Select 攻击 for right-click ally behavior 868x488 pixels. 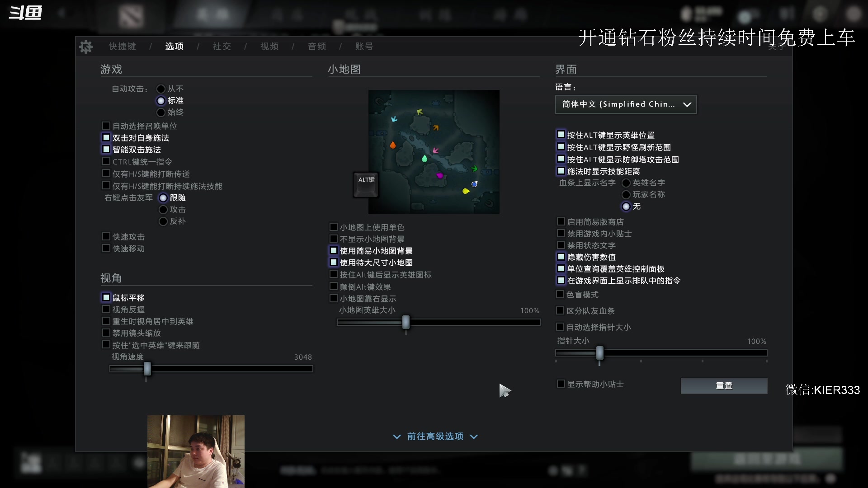click(163, 209)
